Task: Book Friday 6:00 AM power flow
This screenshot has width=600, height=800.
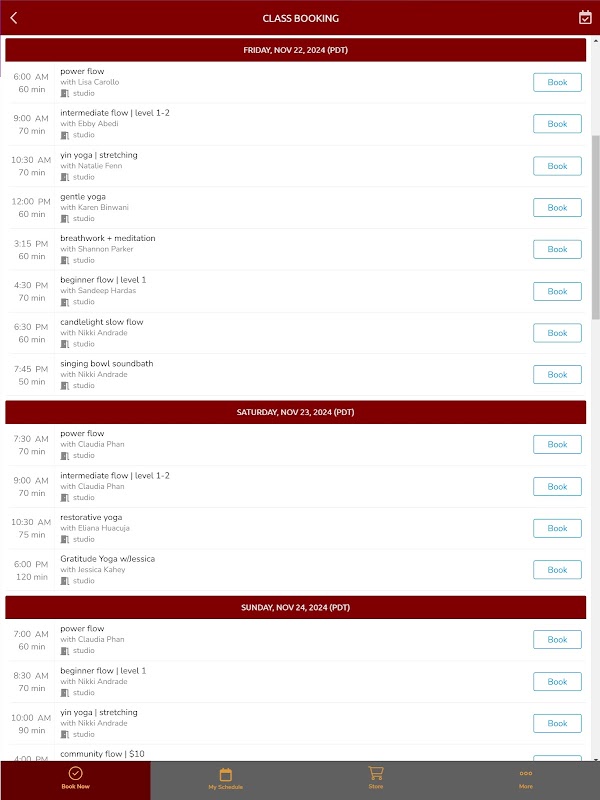Action: [x=557, y=83]
